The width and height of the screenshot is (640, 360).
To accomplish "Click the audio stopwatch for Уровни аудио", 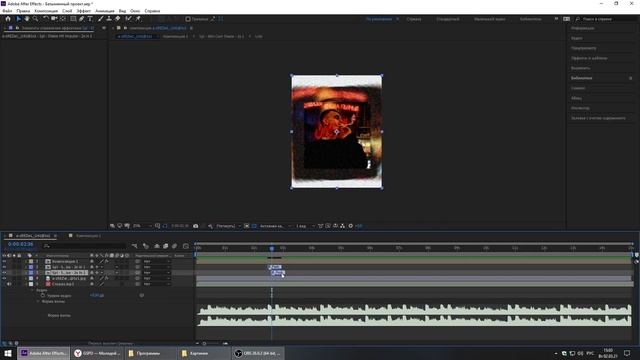I will coord(43,296).
